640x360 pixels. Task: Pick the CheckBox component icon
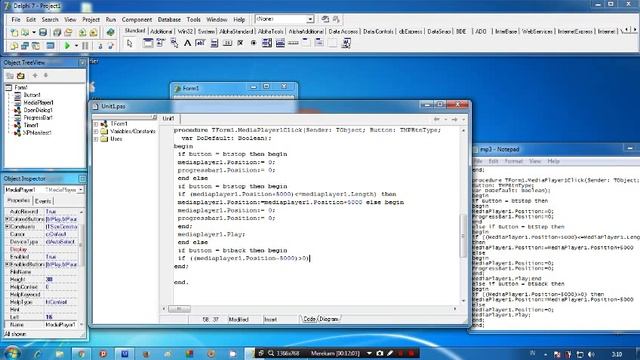pos(240,43)
